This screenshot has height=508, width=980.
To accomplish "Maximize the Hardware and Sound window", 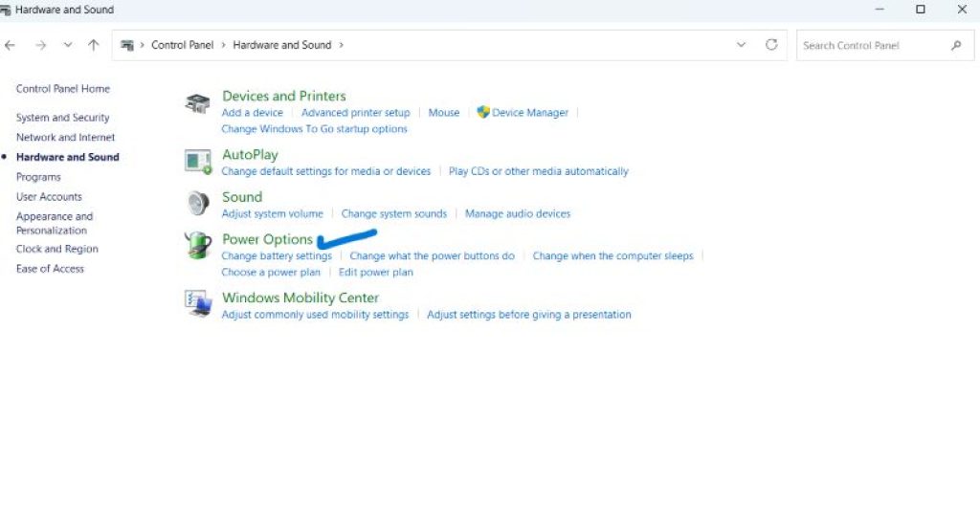I will tap(920, 10).
